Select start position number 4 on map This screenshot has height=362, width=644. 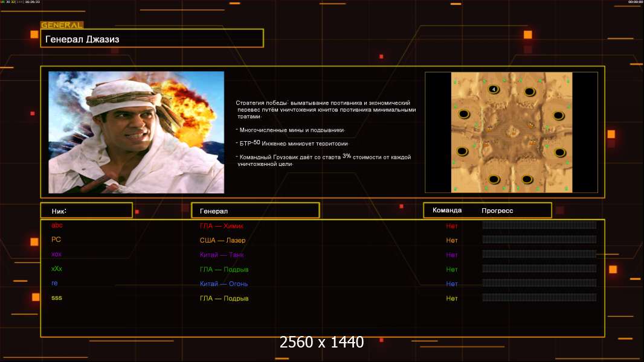pyautogui.click(x=494, y=89)
